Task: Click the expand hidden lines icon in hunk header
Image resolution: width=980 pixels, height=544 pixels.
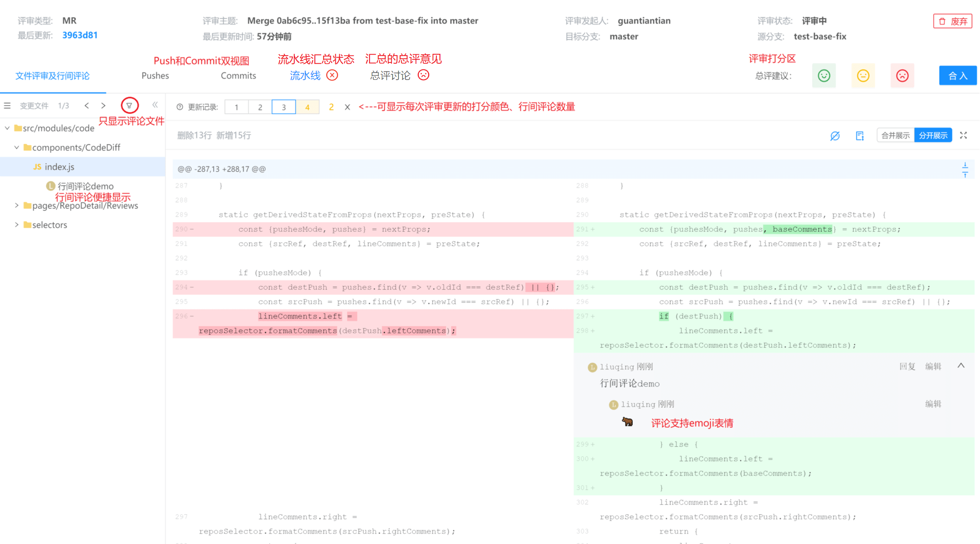Action: (965, 169)
